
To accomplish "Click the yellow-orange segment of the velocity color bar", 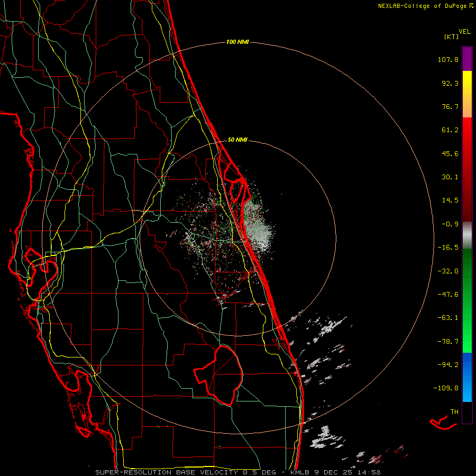I will [x=467, y=94].
